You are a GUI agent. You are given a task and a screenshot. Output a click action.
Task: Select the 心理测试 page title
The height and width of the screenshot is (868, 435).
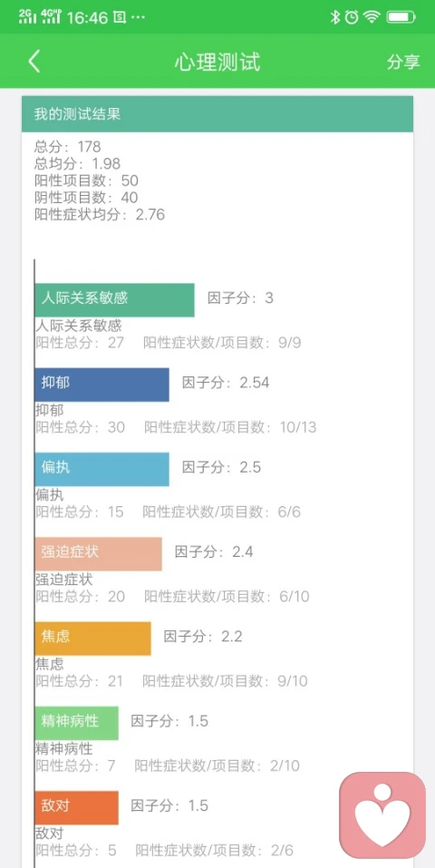point(217,62)
